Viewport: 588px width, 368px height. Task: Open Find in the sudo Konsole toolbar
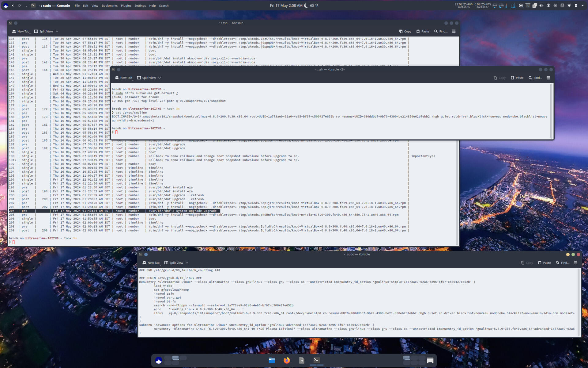click(562, 263)
